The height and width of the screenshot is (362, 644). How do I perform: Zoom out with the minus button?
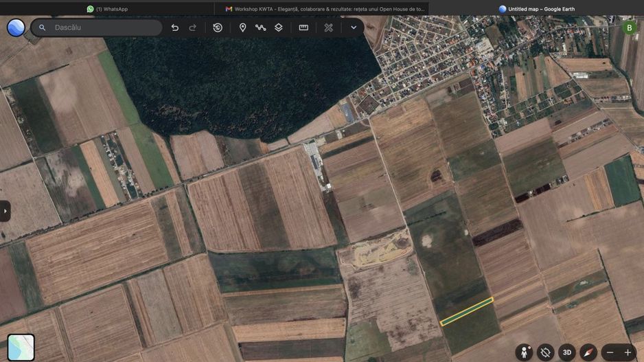coord(610,352)
